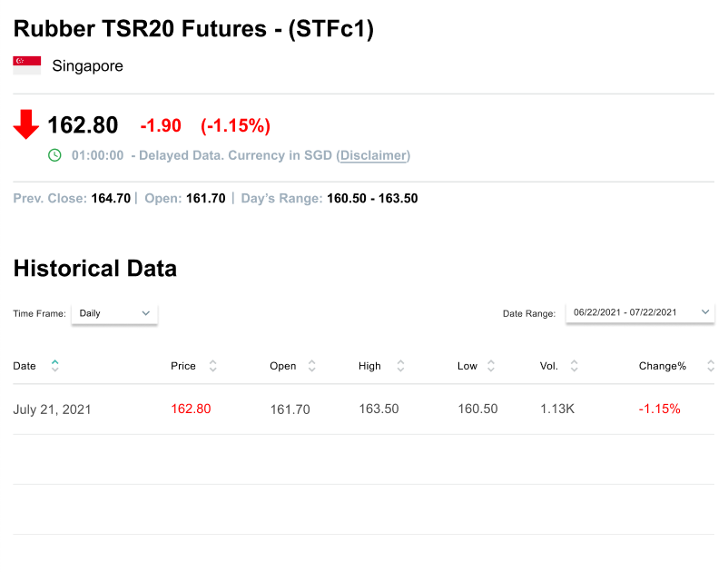
Task: Sort by Price column sort icon
Action: pyautogui.click(x=213, y=366)
